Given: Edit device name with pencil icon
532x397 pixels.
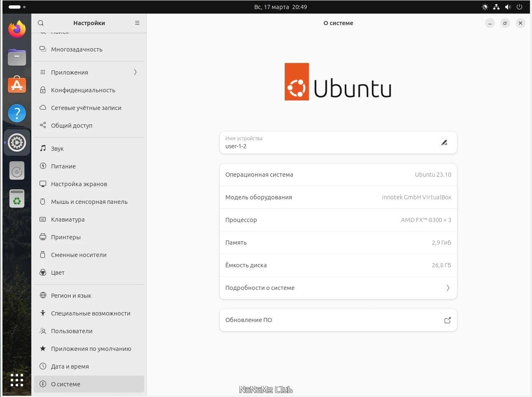Looking at the screenshot, I should click(x=444, y=142).
